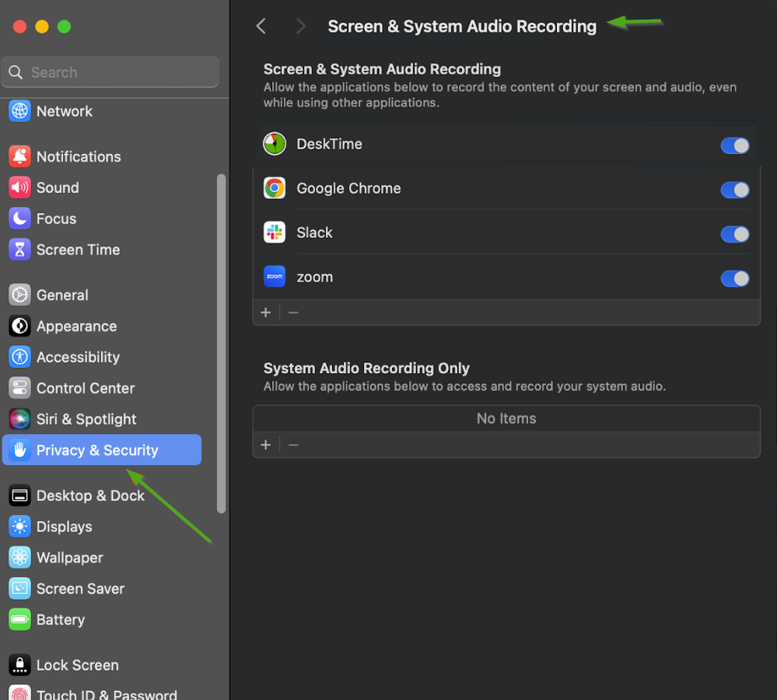Select the Control Center sidebar icon
Screen dimensions: 777x700
(x=19, y=388)
